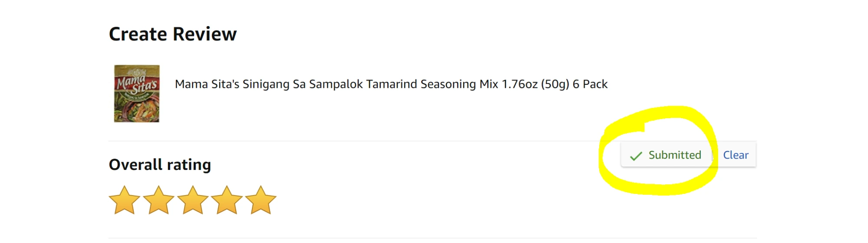Select the second rating star
The width and height of the screenshot is (868, 243).
coord(158,200)
